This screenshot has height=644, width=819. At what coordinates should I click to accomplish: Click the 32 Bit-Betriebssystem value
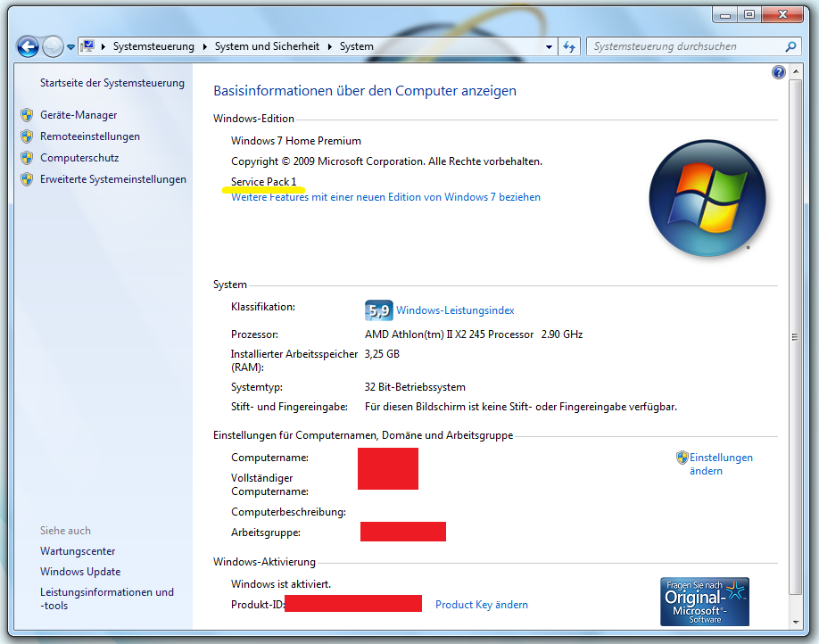415,387
